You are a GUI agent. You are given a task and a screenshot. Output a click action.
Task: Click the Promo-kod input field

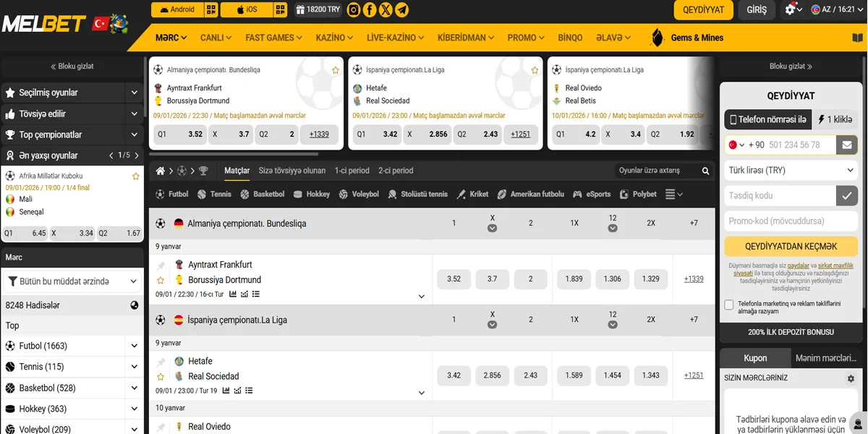(x=791, y=221)
